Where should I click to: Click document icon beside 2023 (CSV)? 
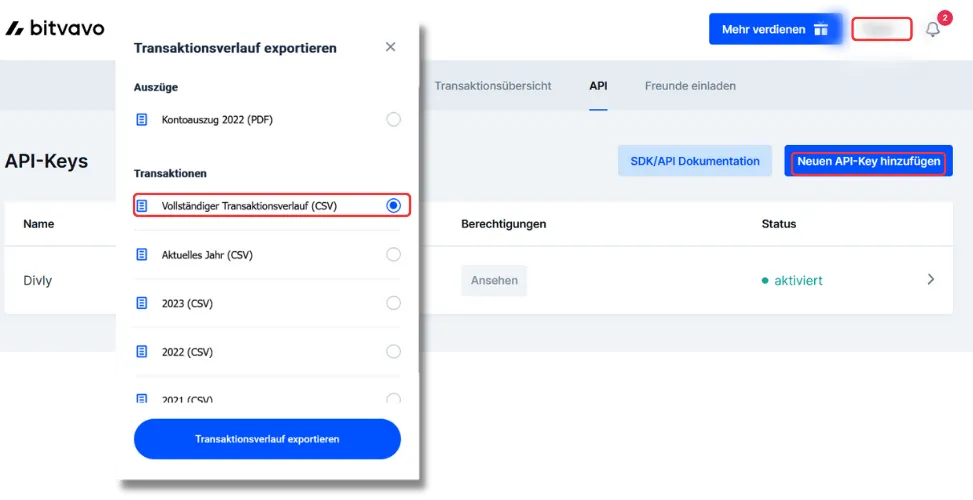tap(141, 303)
